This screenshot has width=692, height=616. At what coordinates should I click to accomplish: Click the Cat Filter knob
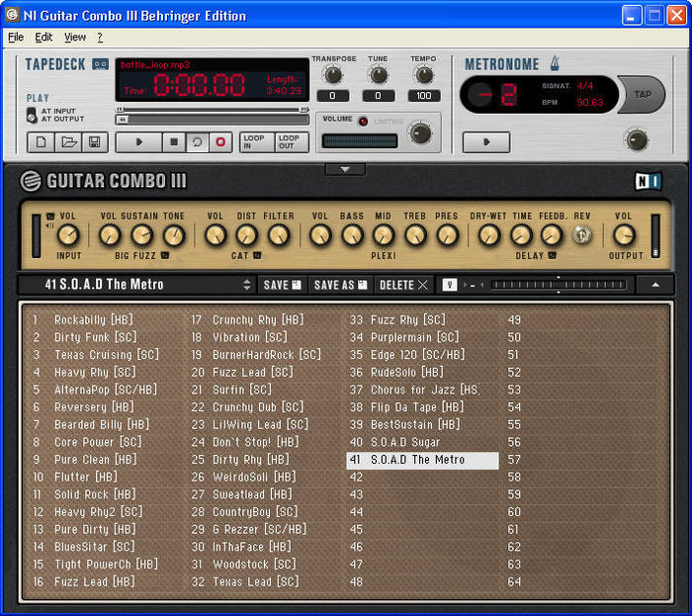pos(279,234)
